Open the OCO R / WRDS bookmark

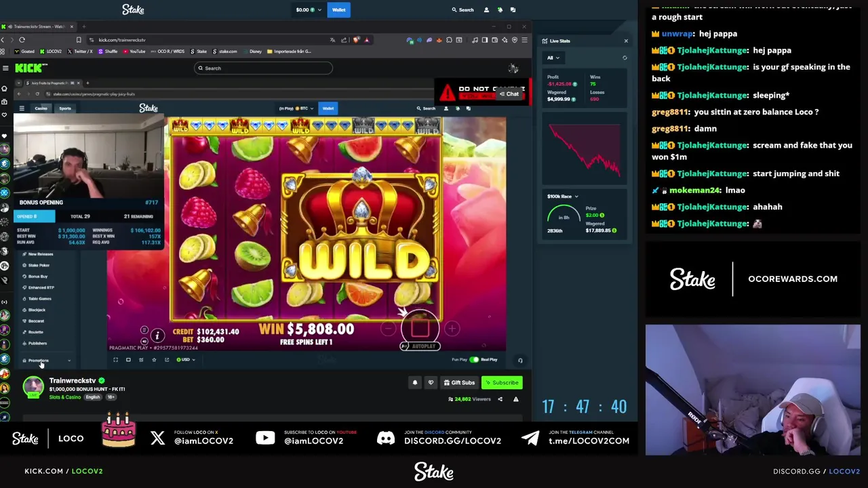point(167,52)
